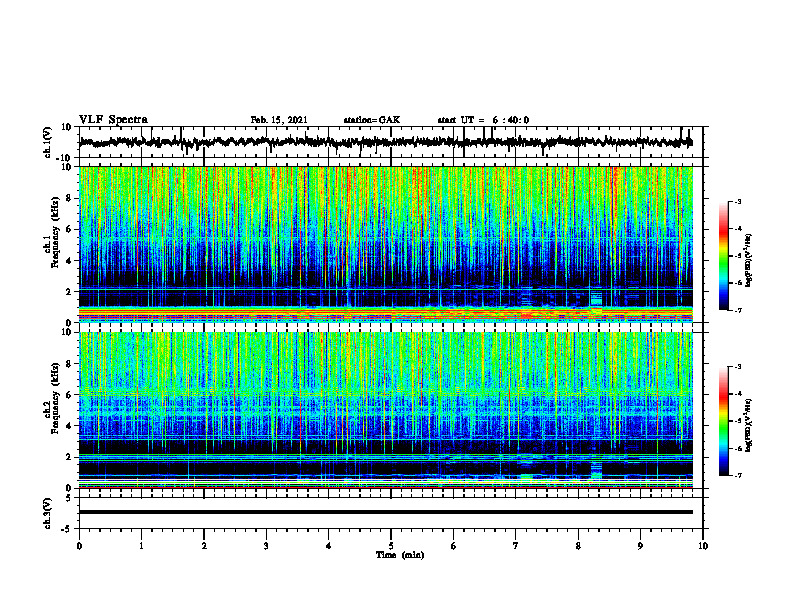Image resolution: width=792 pixels, height=612 pixels.
Task: Click the "Time (min)" axis title
Action: [400, 555]
